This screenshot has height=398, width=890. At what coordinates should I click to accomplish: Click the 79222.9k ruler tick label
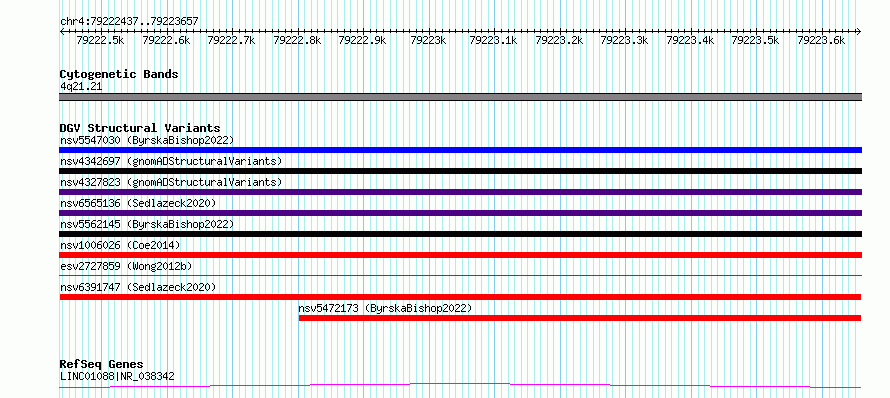tap(363, 40)
